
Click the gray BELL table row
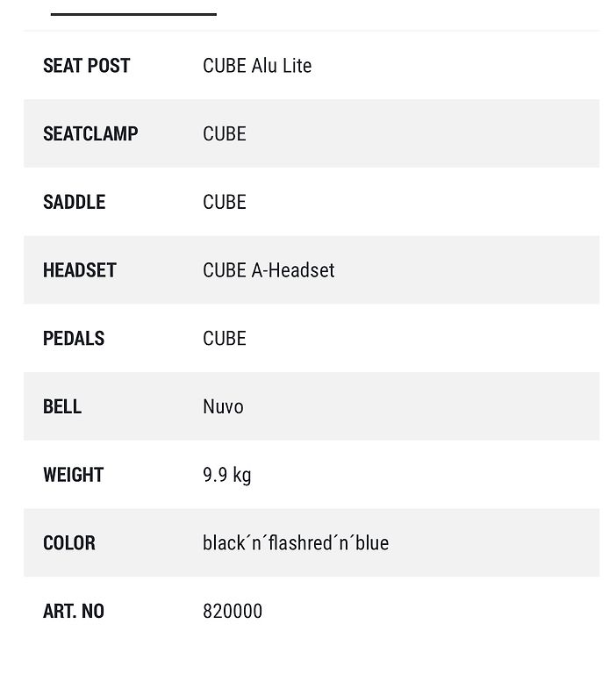click(312, 406)
